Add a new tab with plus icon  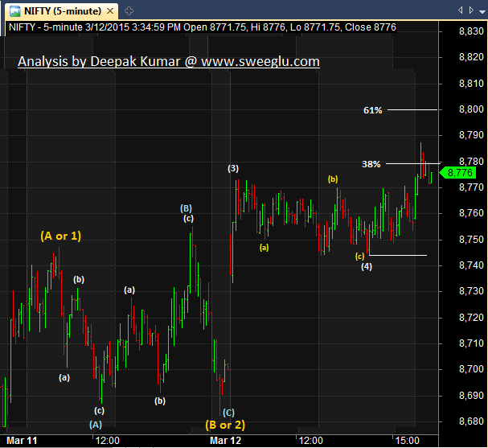[129, 11]
